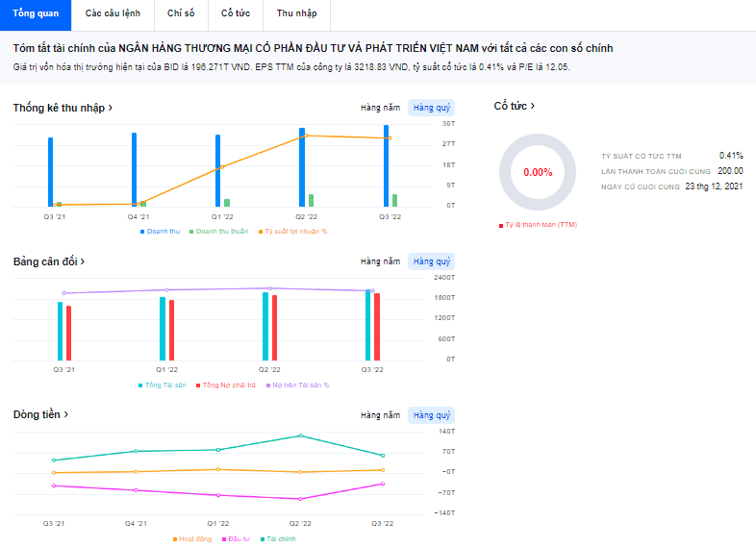Click Q1 '22 operating cash flow point
756x547 pixels.
pyautogui.click(x=218, y=469)
